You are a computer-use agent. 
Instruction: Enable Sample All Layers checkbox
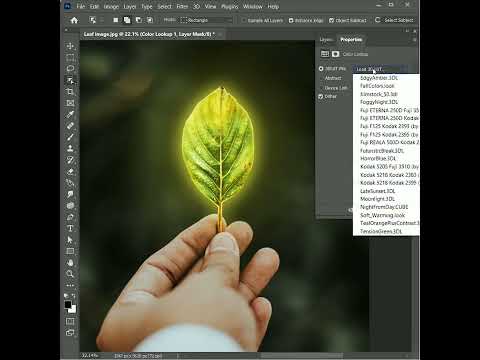click(244, 20)
